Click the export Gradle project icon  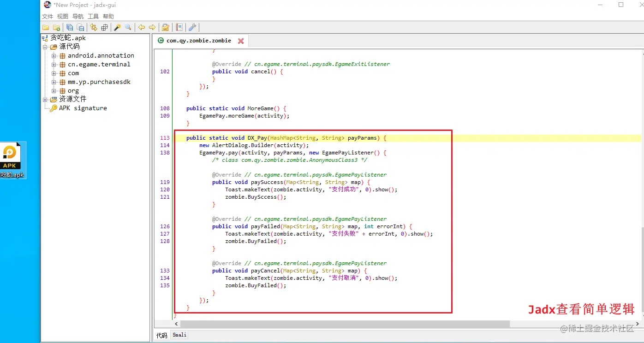pos(80,27)
